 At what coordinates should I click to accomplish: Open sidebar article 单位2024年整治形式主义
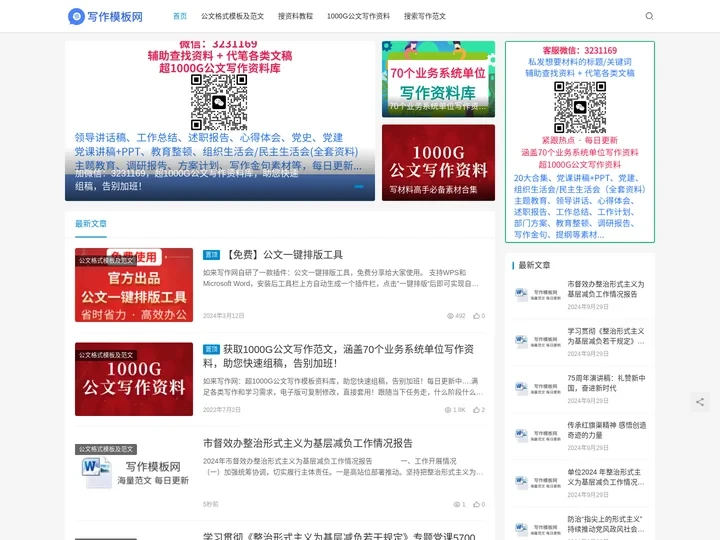606,477
